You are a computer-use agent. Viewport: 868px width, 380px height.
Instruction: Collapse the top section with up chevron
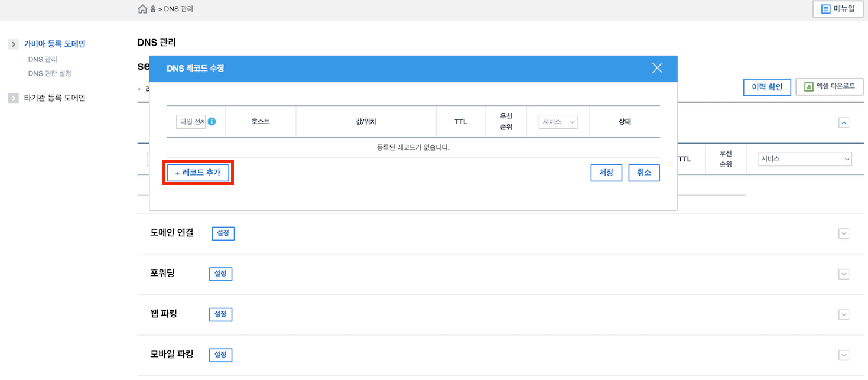pos(844,123)
